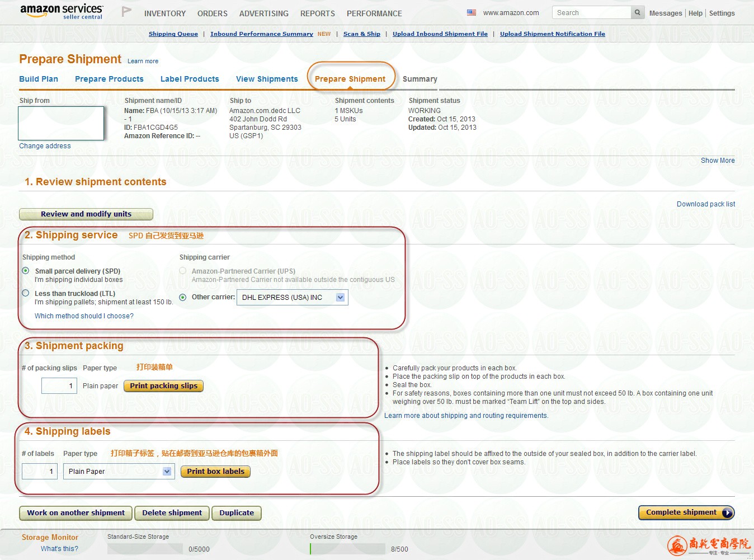The image size is (754, 560).
Task: Click the Search input field
Action: (x=592, y=12)
